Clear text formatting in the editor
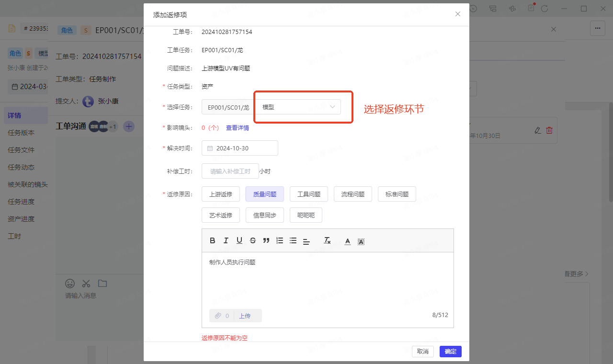613x364 pixels. (x=327, y=240)
